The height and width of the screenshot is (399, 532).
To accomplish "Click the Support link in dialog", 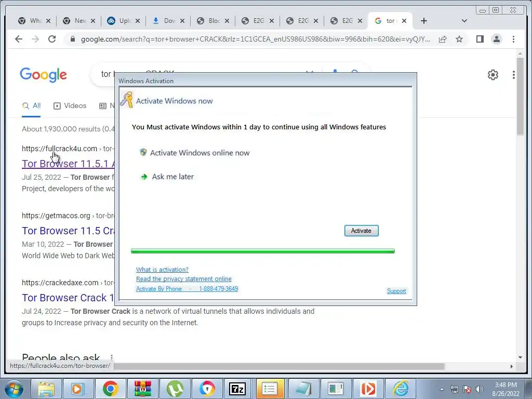I will (396, 291).
